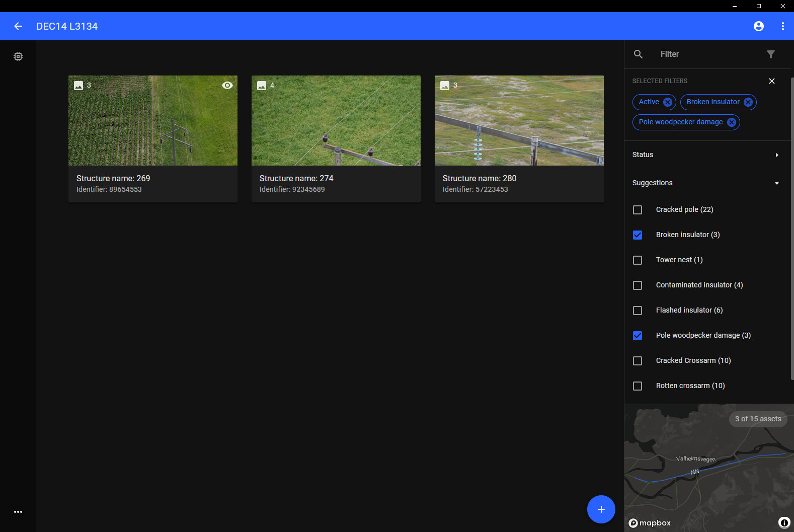Clear all selected filters with X

pyautogui.click(x=772, y=81)
